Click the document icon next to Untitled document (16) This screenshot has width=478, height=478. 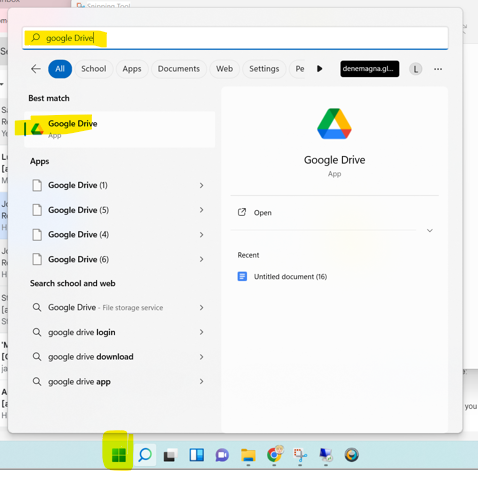pyautogui.click(x=242, y=276)
